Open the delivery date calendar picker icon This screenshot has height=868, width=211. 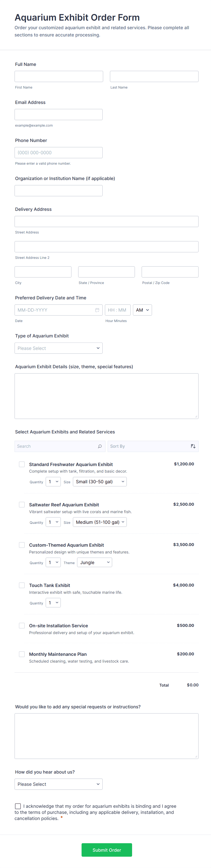point(97,310)
